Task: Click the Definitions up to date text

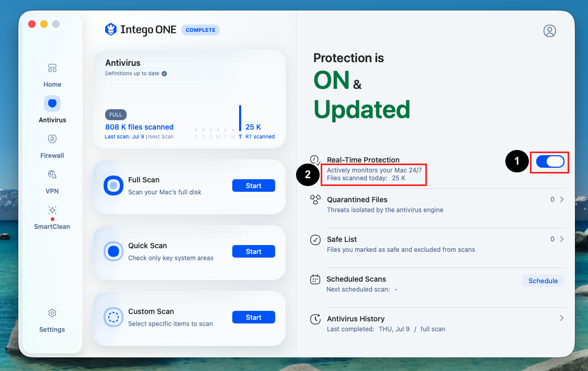Action: point(132,74)
